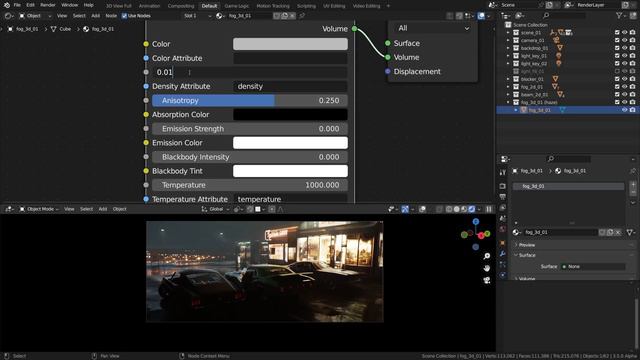This screenshot has height=360, width=640.
Task: Expand the Preview panel
Action: [527, 245]
